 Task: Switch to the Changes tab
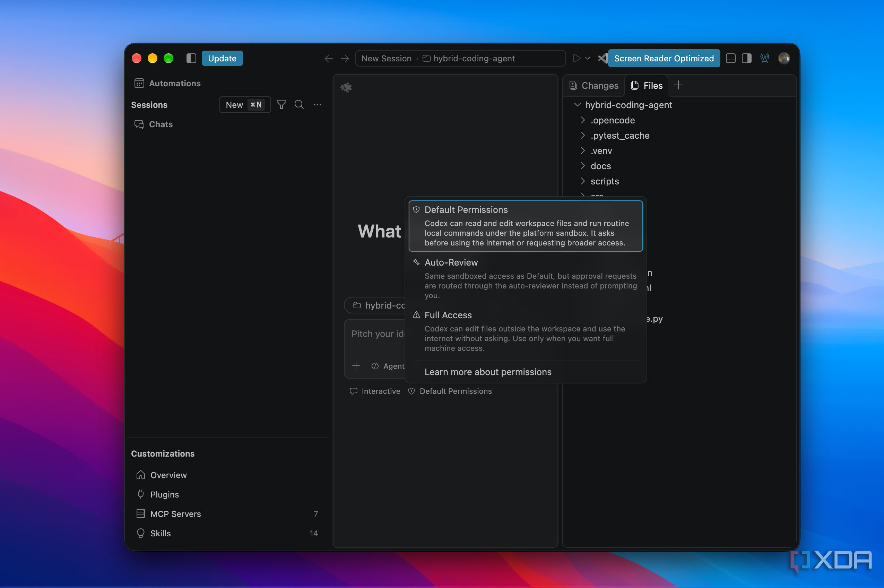pos(593,86)
